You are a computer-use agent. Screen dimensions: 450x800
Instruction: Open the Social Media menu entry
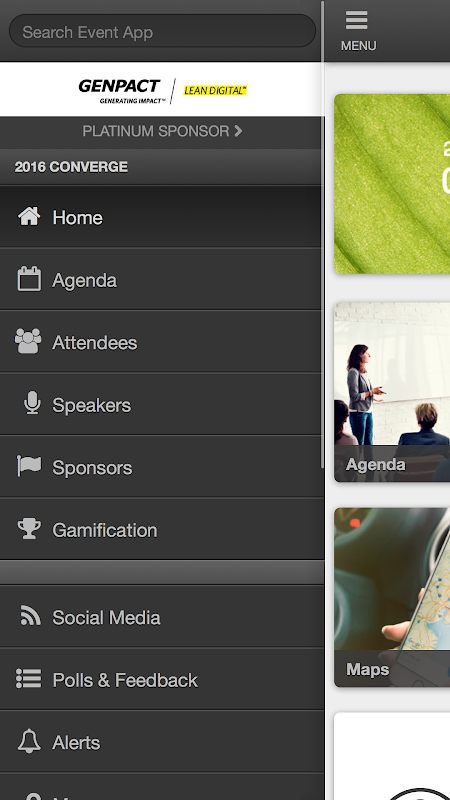(x=162, y=617)
